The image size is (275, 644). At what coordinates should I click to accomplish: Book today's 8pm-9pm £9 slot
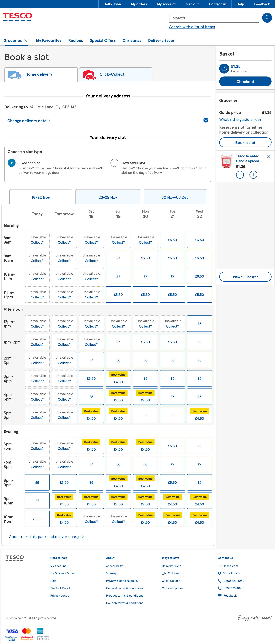[37, 482]
